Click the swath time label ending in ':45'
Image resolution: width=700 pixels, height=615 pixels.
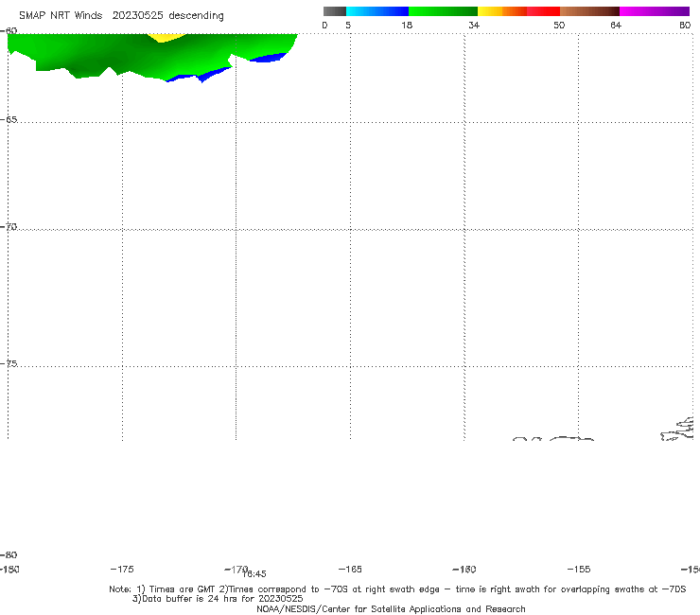[x=254, y=574]
